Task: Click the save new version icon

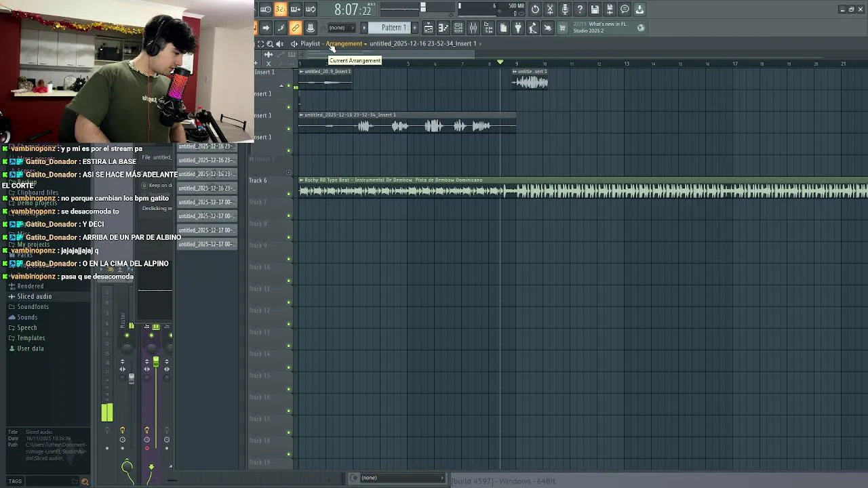Action: coord(610,9)
